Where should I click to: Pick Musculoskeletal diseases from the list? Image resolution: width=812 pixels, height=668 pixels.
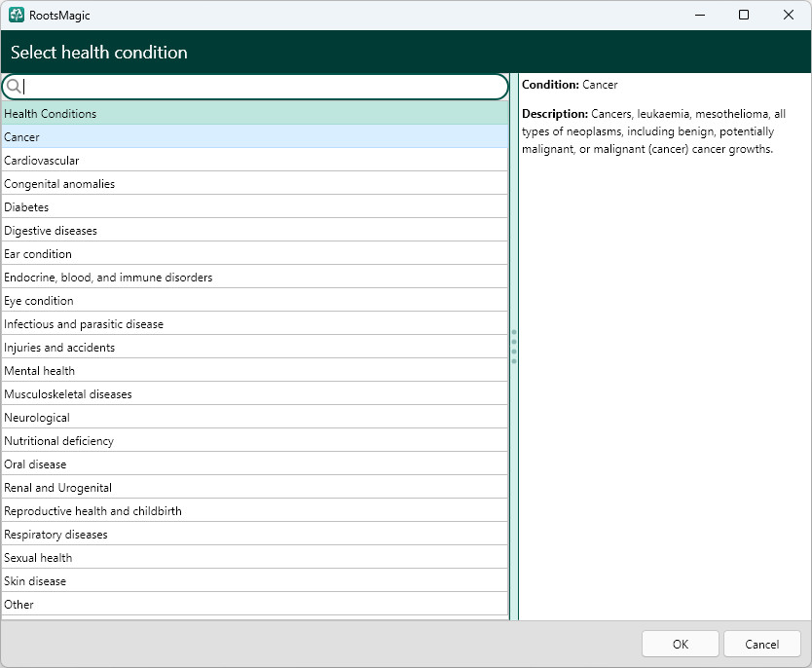coord(255,393)
